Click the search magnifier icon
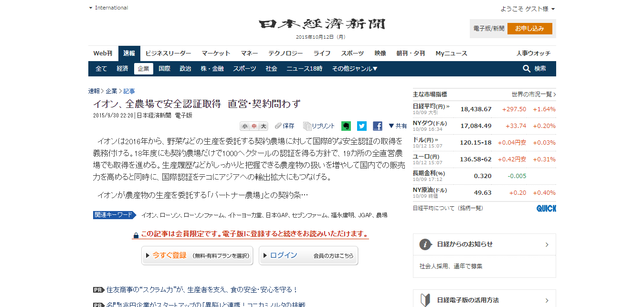Screen dimensions: 644x307 tap(527, 69)
